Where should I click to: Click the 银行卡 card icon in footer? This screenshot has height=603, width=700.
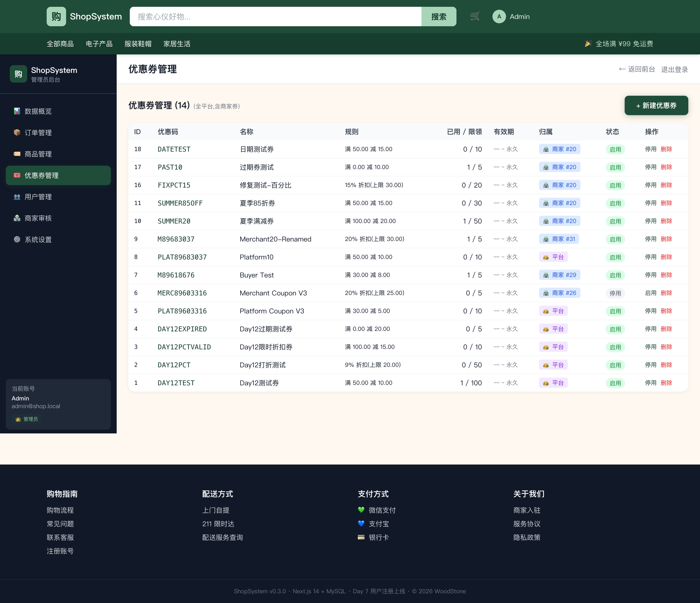click(361, 537)
